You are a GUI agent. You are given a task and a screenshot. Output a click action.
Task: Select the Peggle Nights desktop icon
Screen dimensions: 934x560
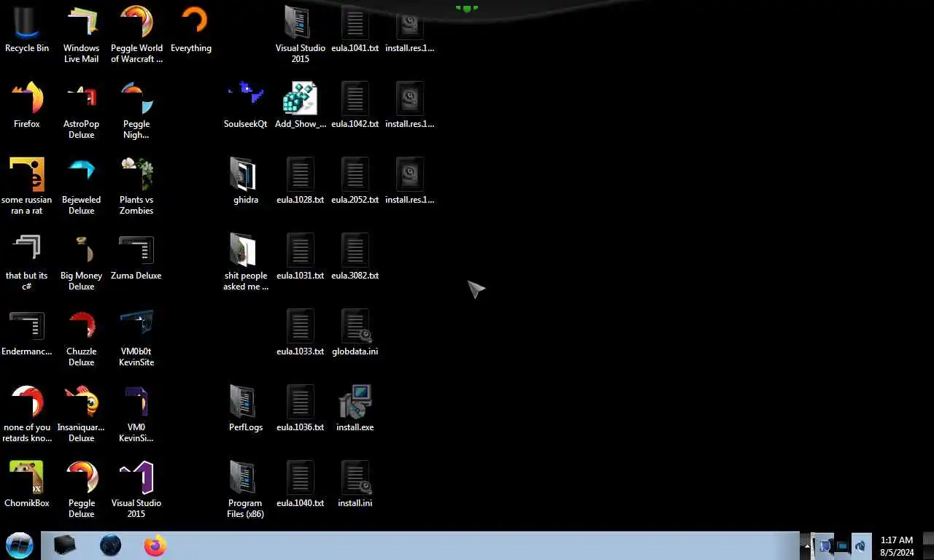tap(136, 110)
